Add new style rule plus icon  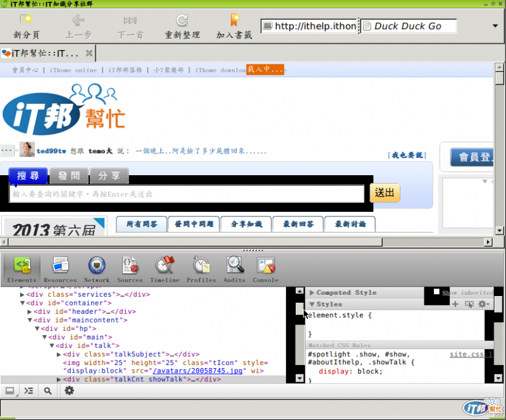pos(455,304)
